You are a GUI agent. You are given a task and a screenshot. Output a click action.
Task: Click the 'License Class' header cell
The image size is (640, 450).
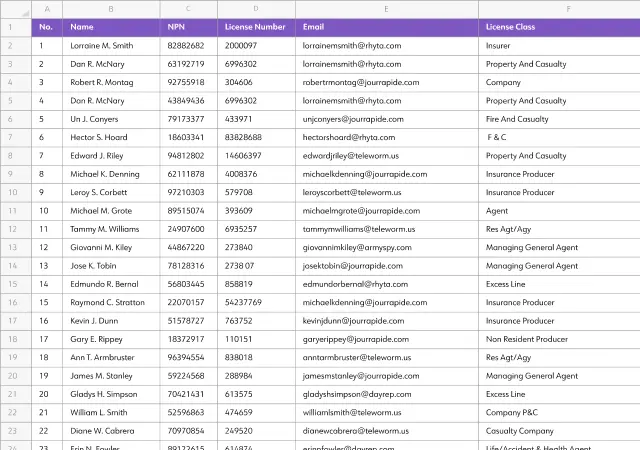559,27
